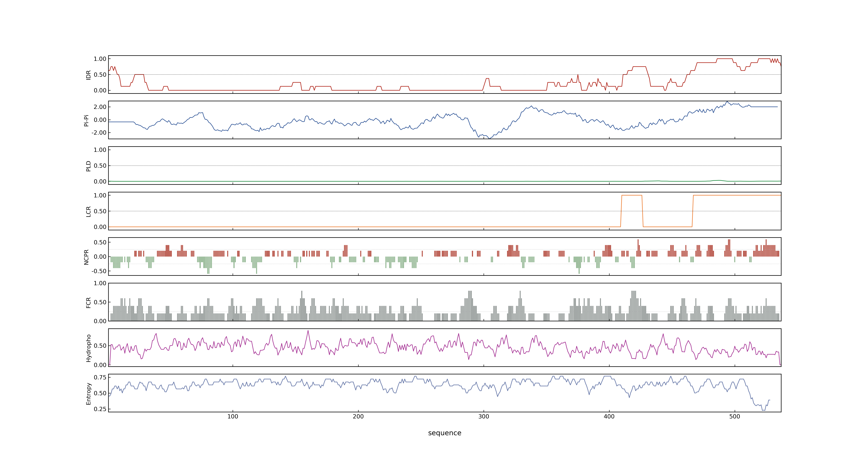This screenshot has height=463, width=868.
Task: Click the 2.00 tick on the Pi-Pi axis
Action: pos(100,107)
